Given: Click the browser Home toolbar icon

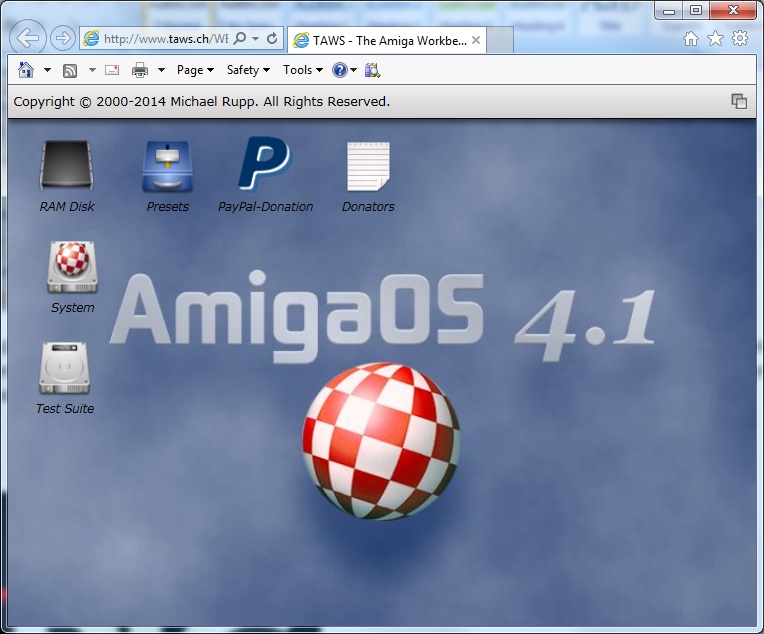Looking at the screenshot, I should click(x=26, y=70).
